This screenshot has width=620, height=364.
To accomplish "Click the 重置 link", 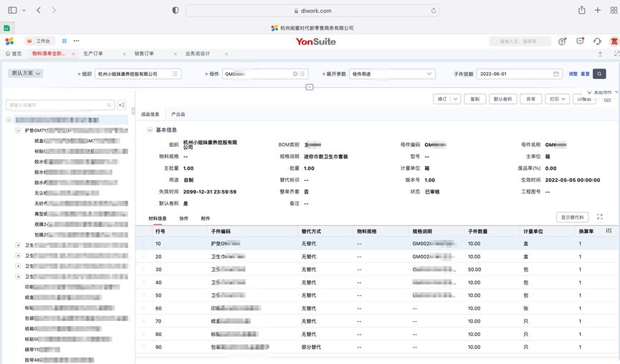I will click(585, 74).
